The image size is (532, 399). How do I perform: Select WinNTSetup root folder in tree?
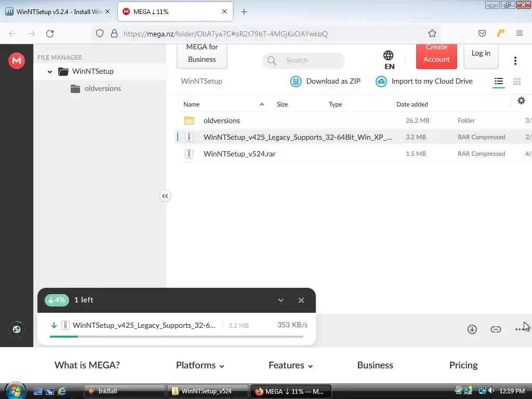click(x=92, y=71)
